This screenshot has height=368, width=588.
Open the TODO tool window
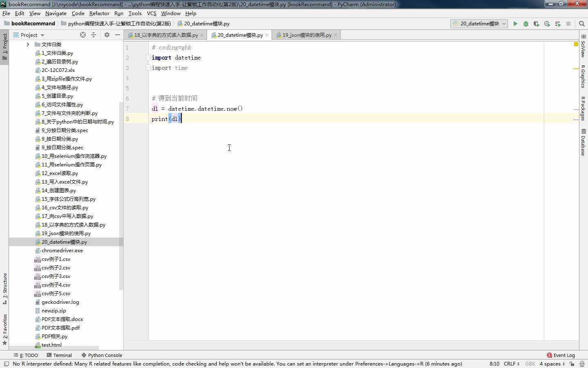coord(26,355)
